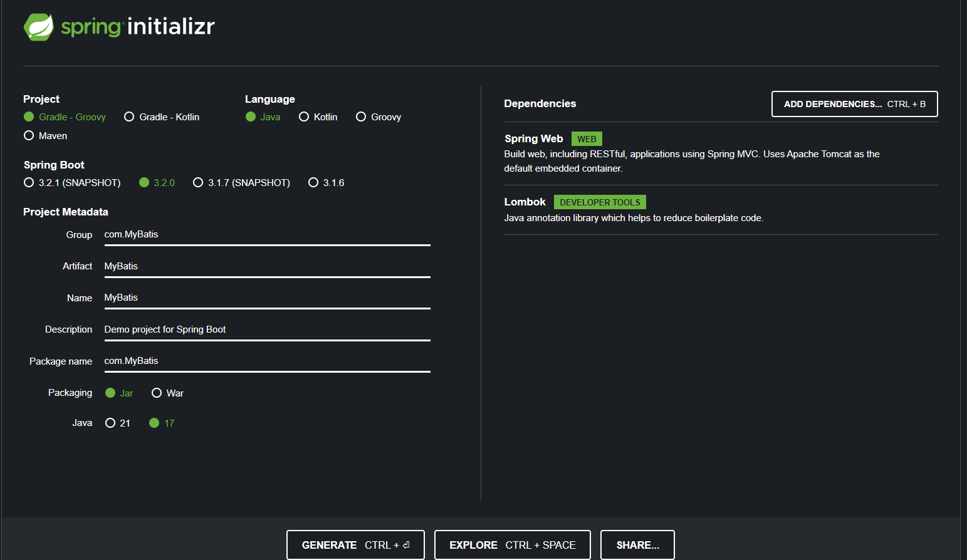
Task: Choose Java as the language
Action: (263, 117)
